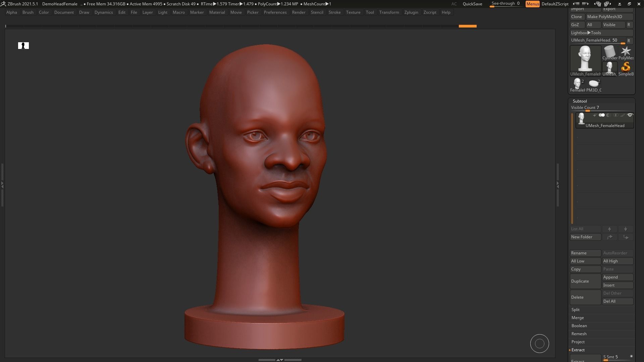
Task: Toggle the subtool subtraction boolean icon
Action: pyautogui.click(x=609, y=115)
